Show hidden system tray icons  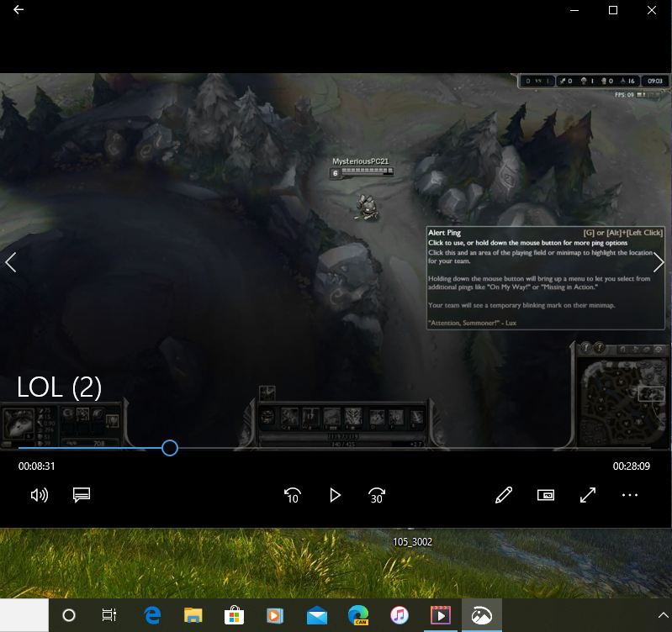tap(663, 615)
